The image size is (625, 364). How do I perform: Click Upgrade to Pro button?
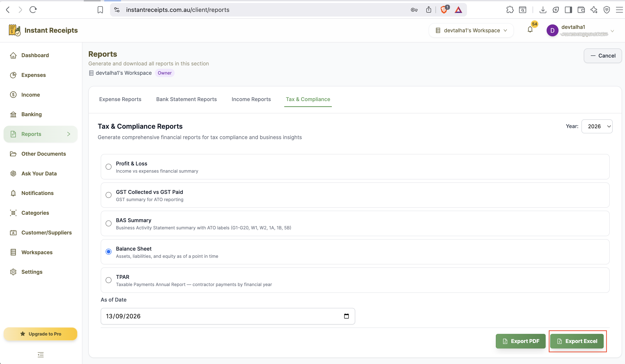tap(41, 334)
